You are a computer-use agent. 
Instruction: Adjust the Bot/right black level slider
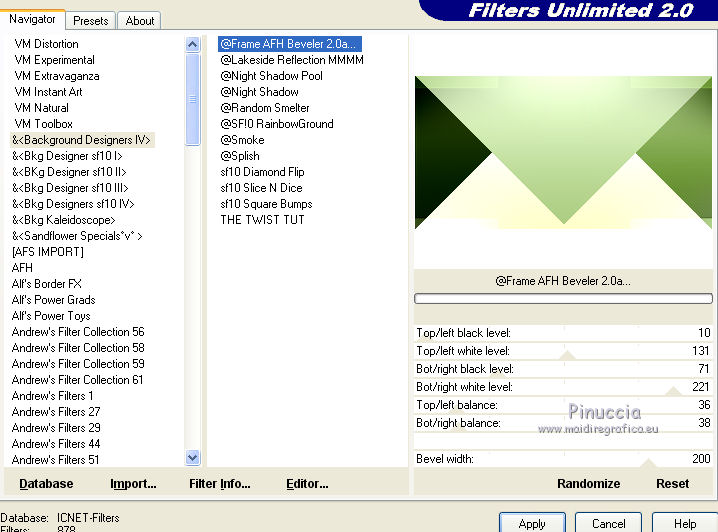pos(563,369)
